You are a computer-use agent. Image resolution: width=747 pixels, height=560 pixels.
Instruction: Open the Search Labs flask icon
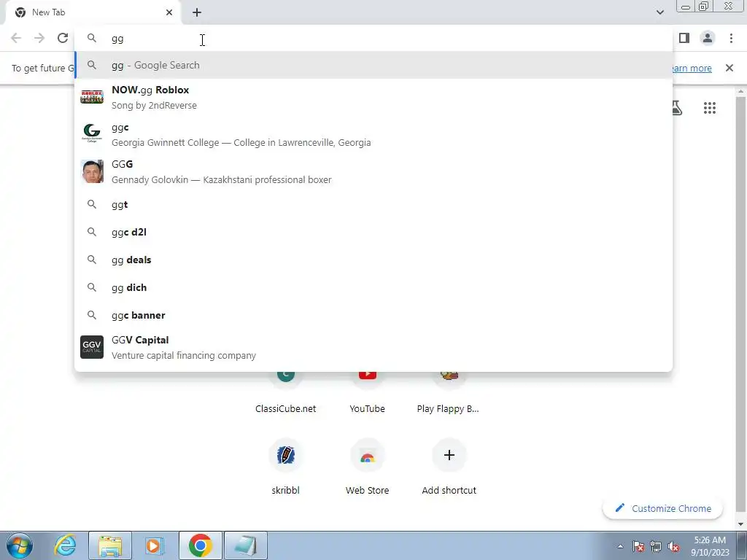(676, 108)
